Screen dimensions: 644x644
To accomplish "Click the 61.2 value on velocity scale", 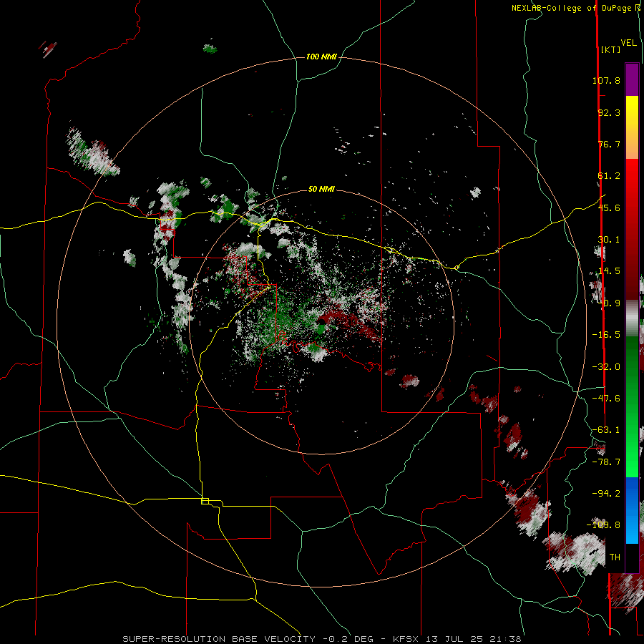I will coord(609,176).
